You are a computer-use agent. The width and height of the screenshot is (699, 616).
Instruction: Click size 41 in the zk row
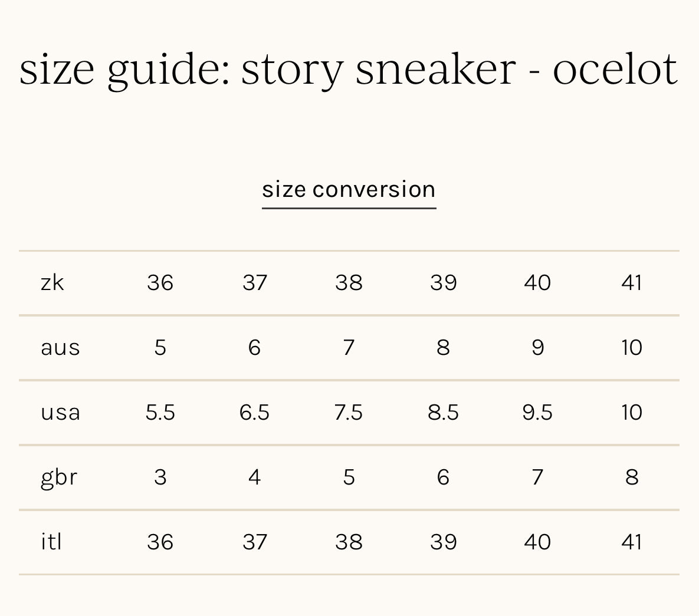point(631,283)
